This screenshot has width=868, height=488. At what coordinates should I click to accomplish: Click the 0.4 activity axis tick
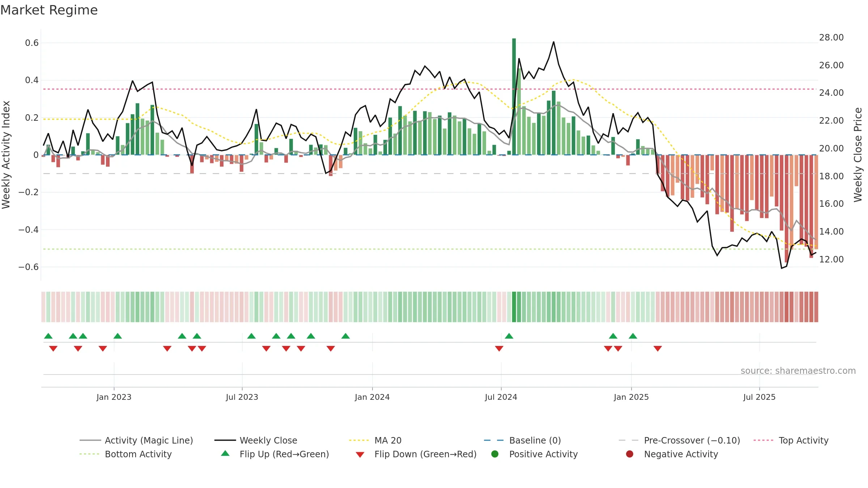[x=32, y=80]
